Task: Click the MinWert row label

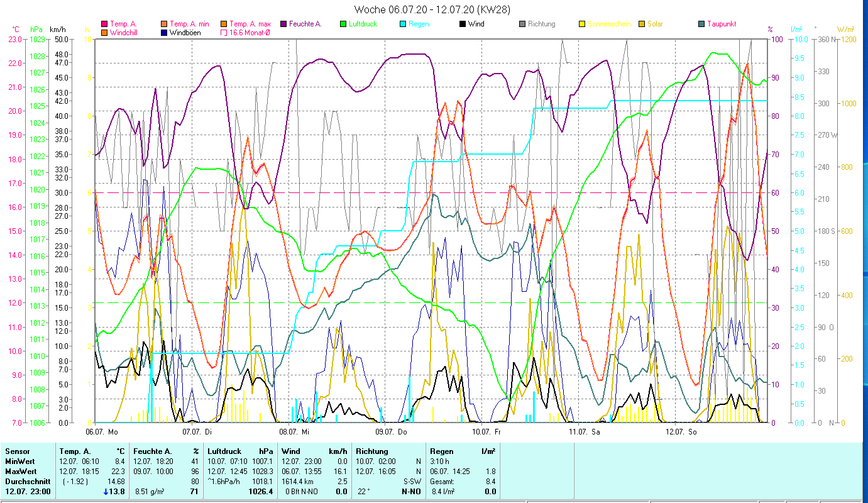Action: click(x=19, y=462)
